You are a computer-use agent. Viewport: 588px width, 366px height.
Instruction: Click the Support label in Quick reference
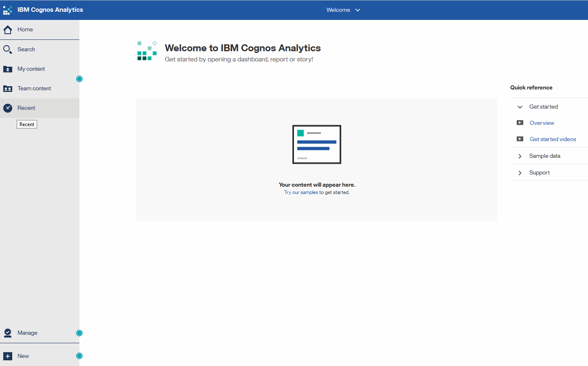[539, 172]
